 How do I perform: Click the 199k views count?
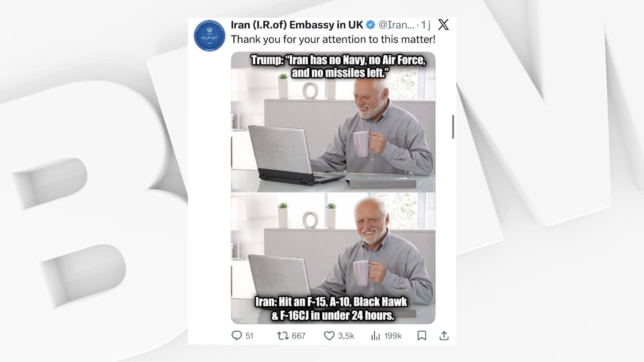[393, 336]
